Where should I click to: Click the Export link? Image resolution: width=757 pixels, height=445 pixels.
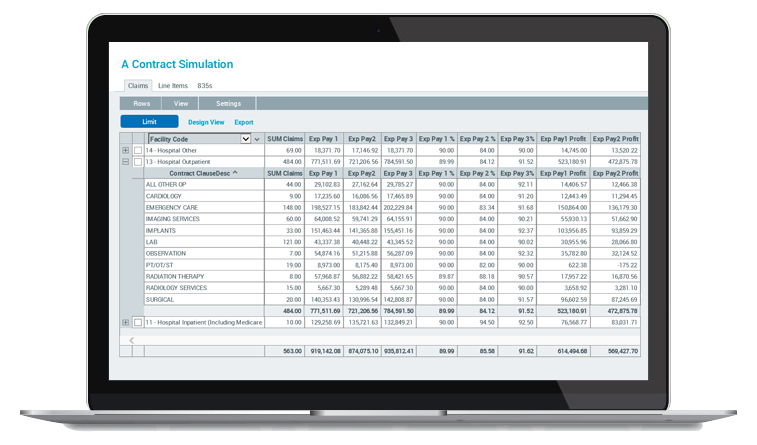click(244, 122)
